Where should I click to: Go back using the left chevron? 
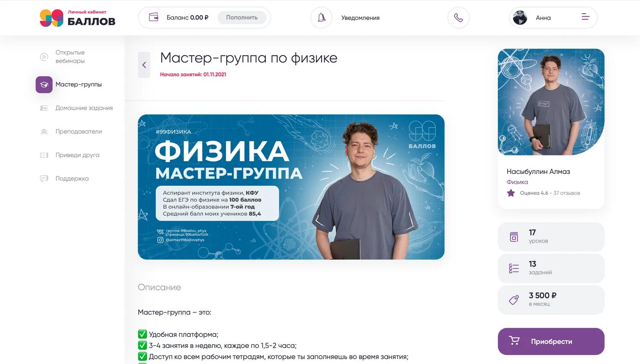click(144, 65)
